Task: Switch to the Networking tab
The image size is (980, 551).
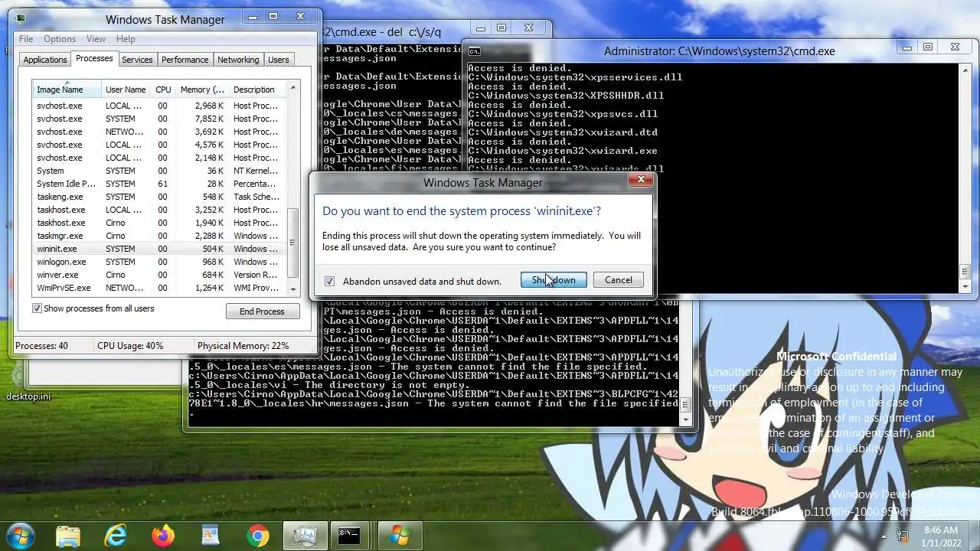Action: pyautogui.click(x=238, y=60)
